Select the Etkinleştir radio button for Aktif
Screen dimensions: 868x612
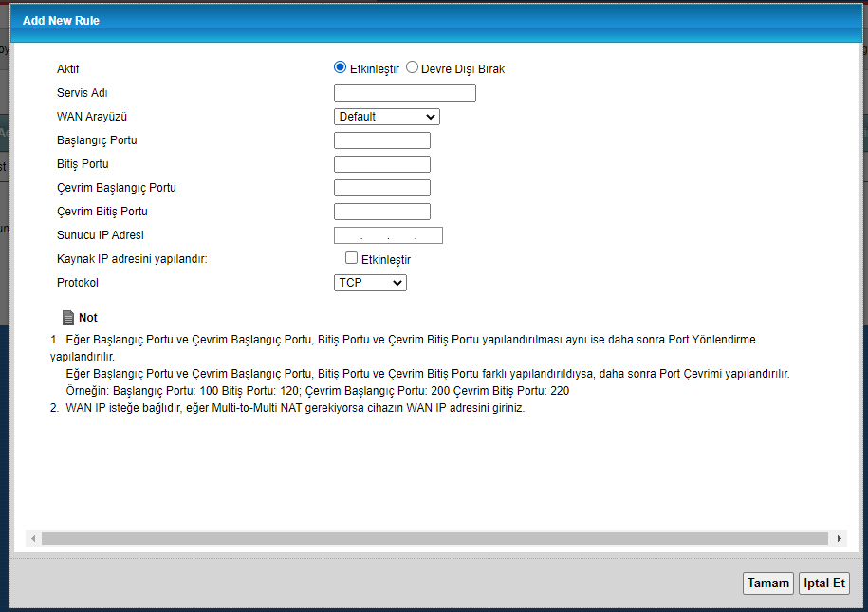341,68
